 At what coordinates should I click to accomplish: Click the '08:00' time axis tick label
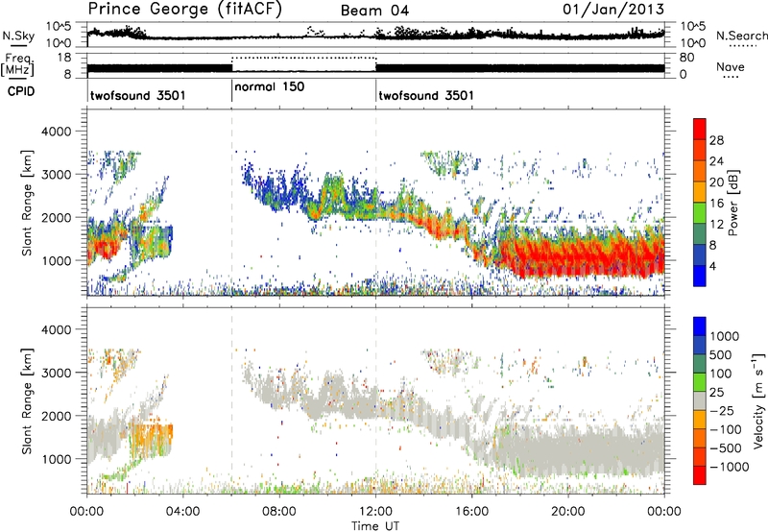pos(279,512)
